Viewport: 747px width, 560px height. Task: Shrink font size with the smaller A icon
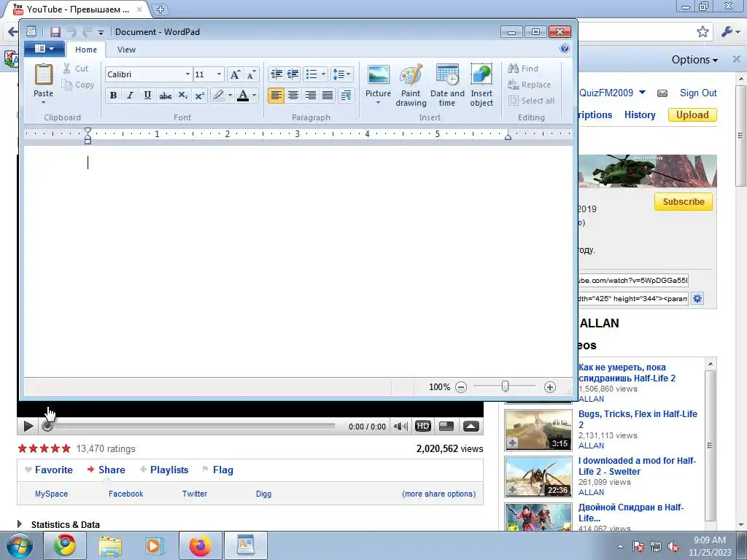tap(251, 74)
